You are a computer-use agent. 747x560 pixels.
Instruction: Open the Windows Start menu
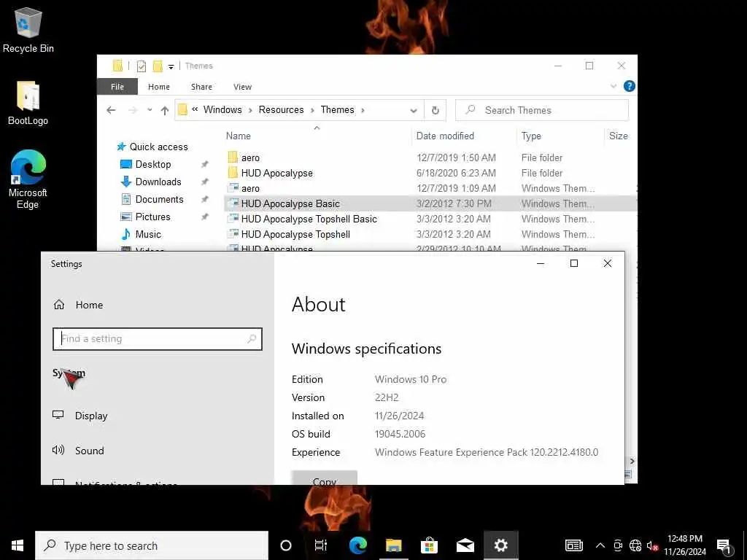(18, 545)
